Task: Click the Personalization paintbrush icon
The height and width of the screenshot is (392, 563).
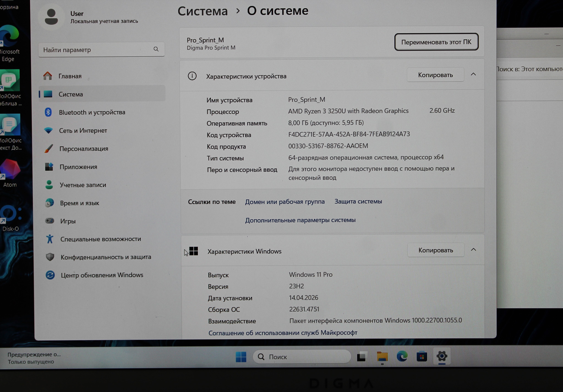Action: coord(49,148)
